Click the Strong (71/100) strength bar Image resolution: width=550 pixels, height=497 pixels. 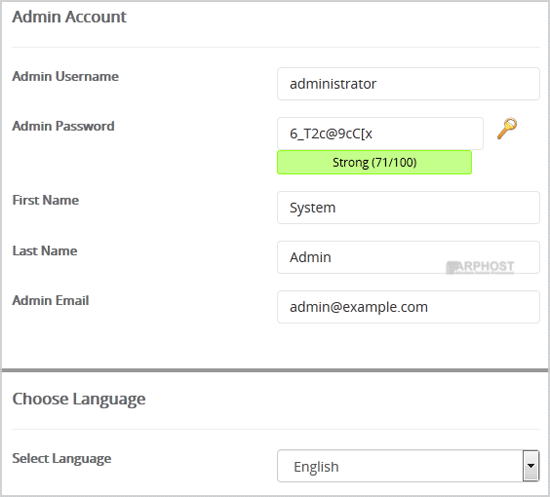click(x=374, y=162)
